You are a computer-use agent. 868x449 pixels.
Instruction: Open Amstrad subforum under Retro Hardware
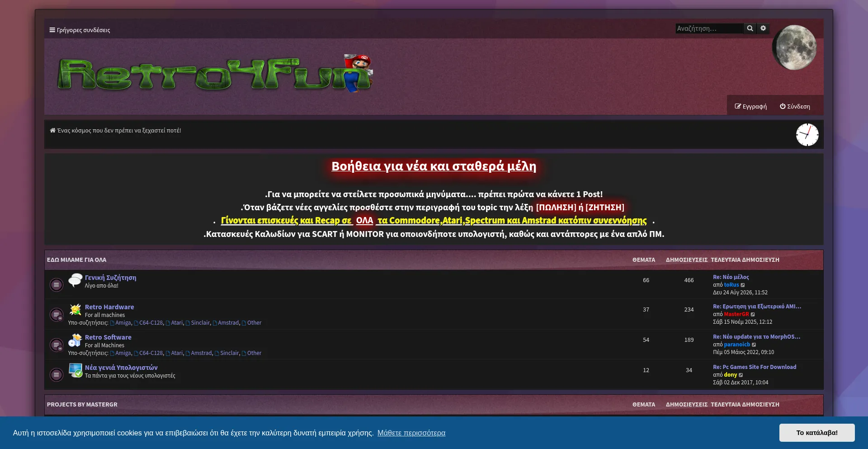coord(226,323)
